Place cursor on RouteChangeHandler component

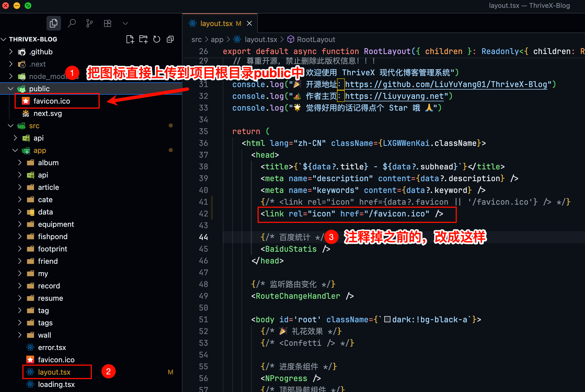pos(298,296)
